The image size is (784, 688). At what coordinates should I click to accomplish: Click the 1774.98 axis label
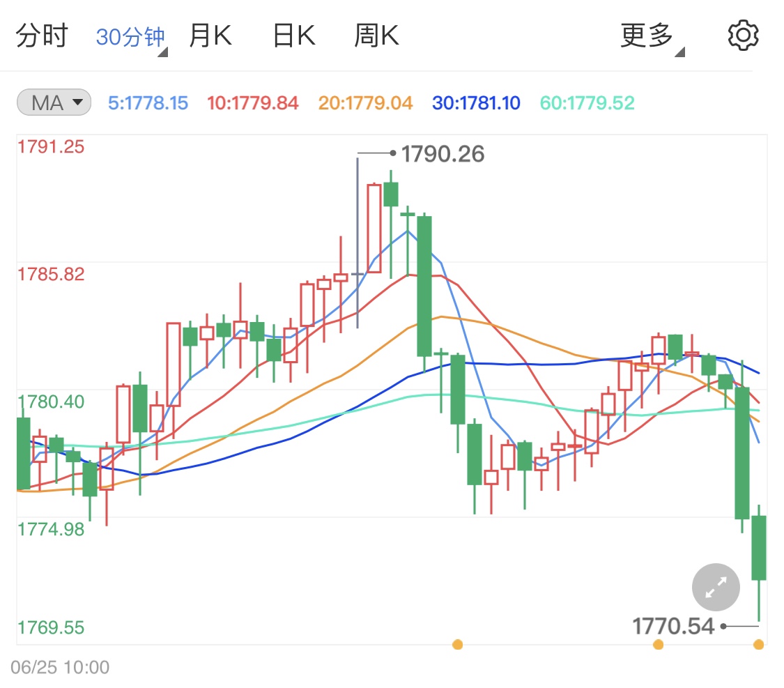coord(51,529)
